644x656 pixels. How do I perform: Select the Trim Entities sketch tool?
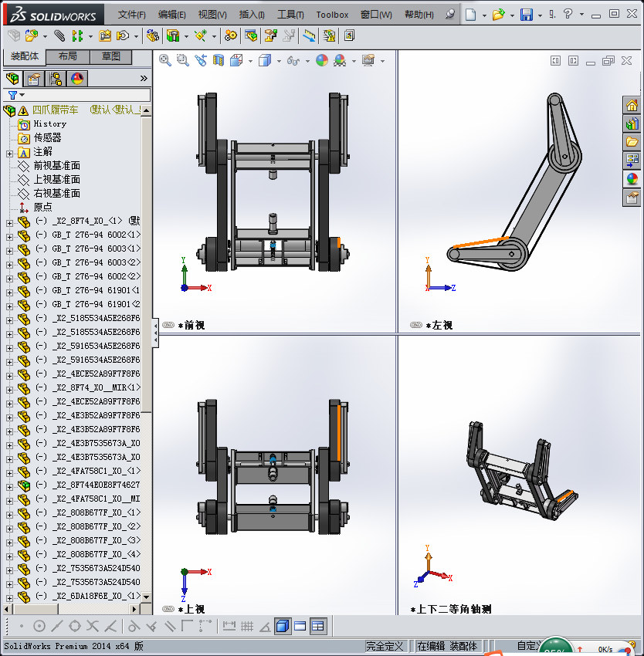93,627
